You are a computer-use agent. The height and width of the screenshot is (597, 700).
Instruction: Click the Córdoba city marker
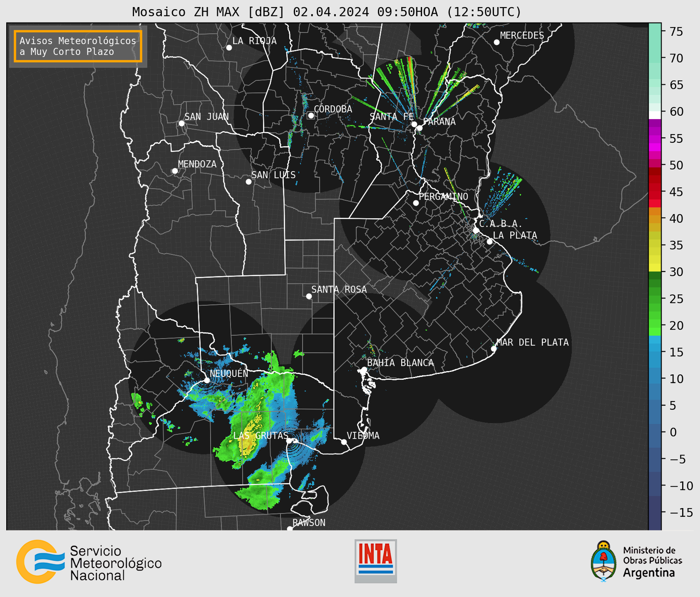(x=311, y=115)
